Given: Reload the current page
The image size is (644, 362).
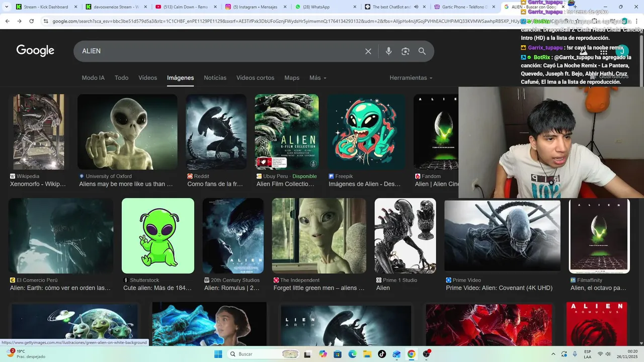Looking at the screenshot, I should (x=31, y=21).
